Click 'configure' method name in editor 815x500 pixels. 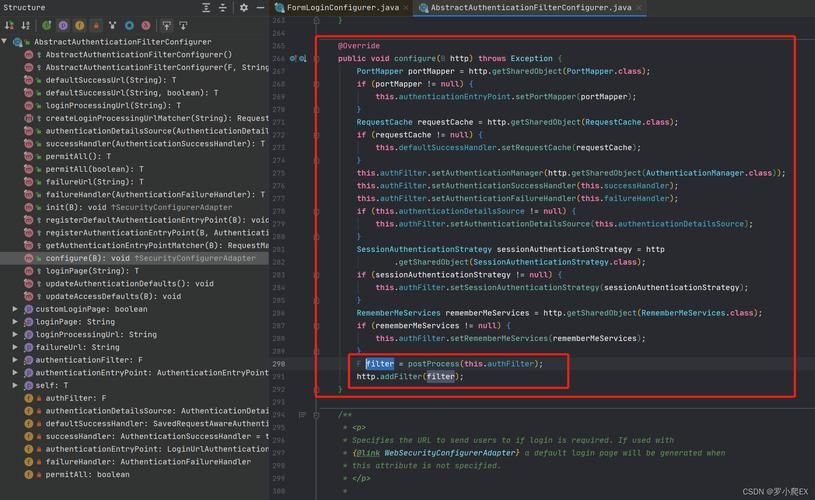(x=415, y=59)
